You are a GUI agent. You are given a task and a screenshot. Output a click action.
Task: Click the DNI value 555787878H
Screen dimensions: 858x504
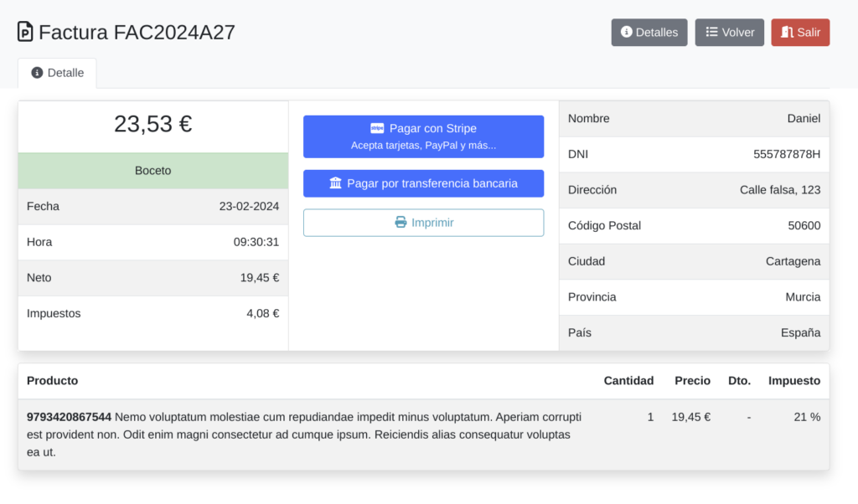pyautogui.click(x=786, y=154)
